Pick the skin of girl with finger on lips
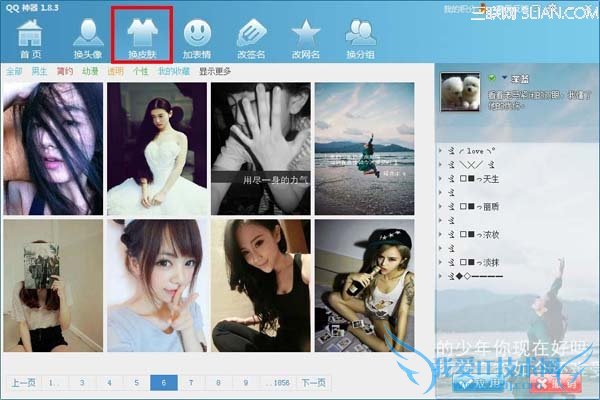The image size is (600, 400). 157,286
